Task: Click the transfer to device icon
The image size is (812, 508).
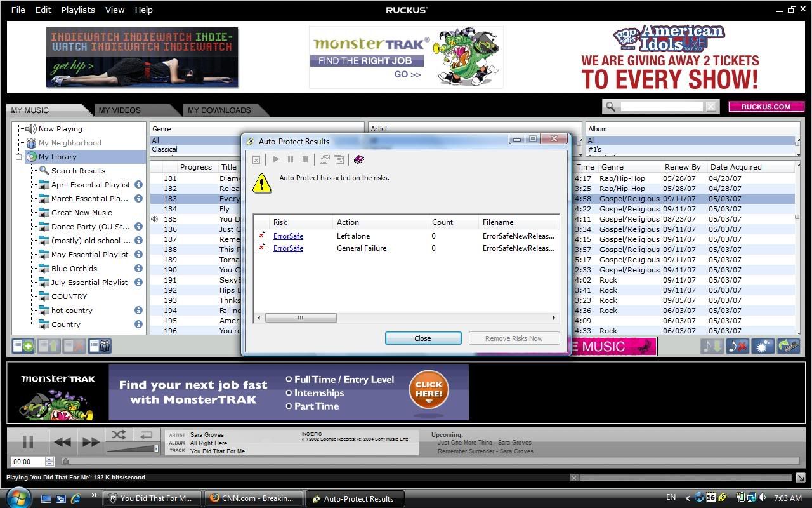Action: pos(789,346)
